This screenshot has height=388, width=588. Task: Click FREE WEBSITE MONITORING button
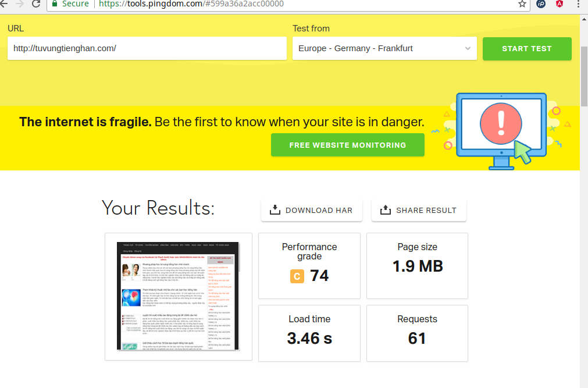(x=348, y=145)
